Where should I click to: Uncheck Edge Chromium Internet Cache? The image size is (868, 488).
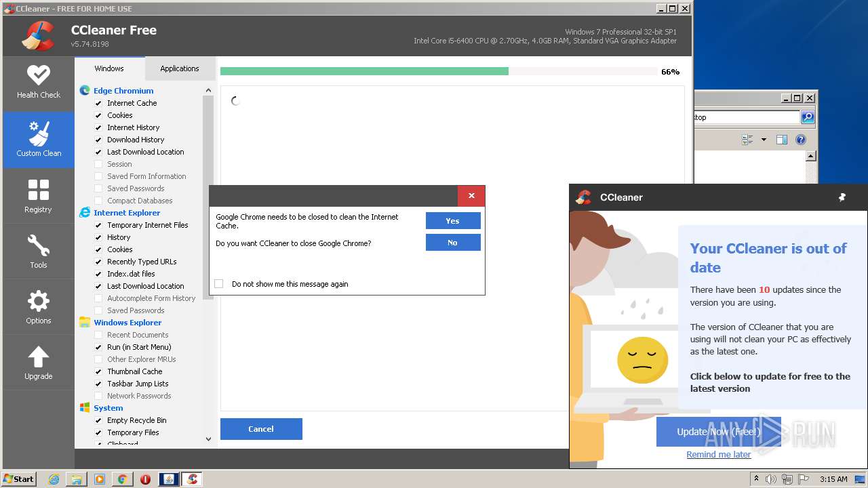(98, 103)
